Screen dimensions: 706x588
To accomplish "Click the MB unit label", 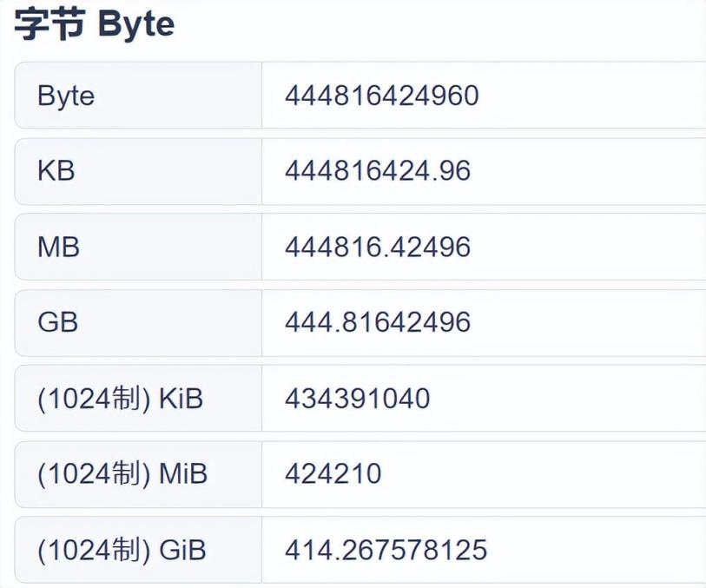I will [x=58, y=247].
